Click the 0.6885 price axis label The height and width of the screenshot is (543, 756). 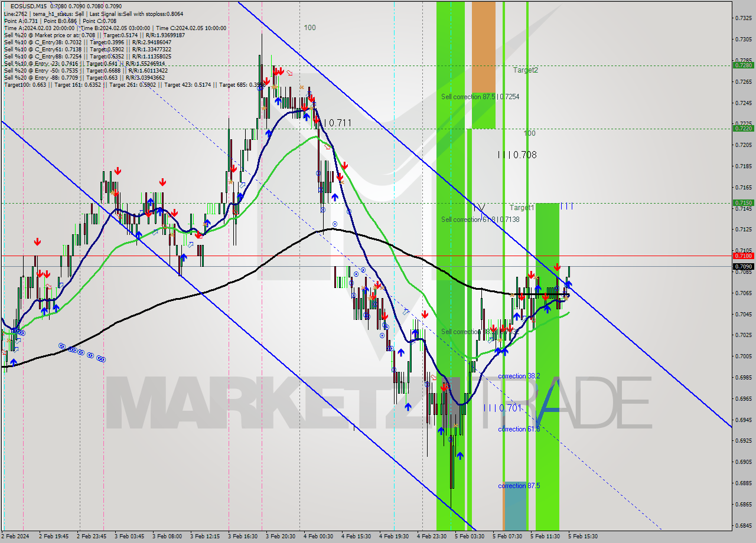pyautogui.click(x=743, y=483)
